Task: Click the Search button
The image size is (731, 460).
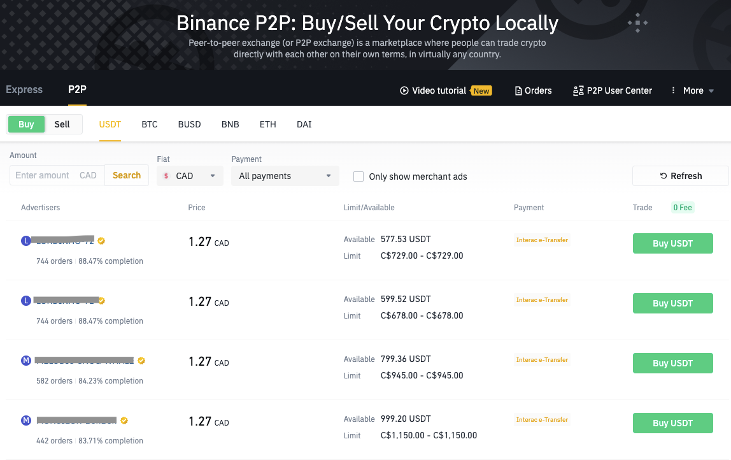Action: [x=126, y=175]
